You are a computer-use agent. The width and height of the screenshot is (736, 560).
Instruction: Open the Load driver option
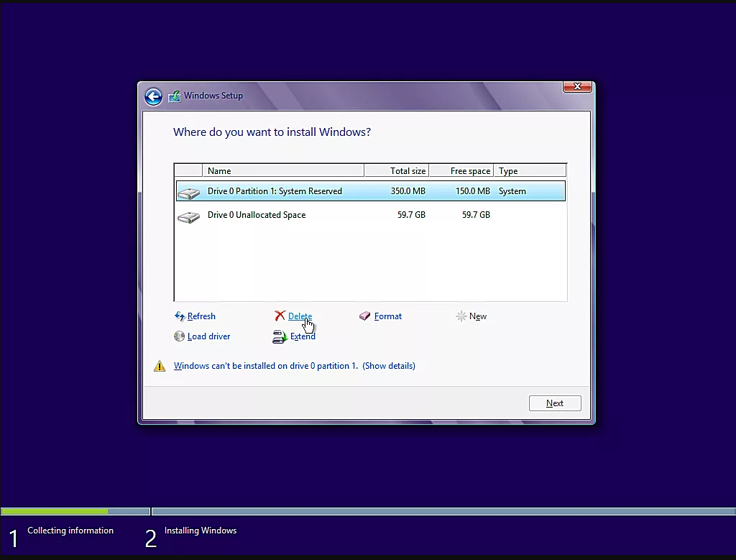[x=209, y=336]
